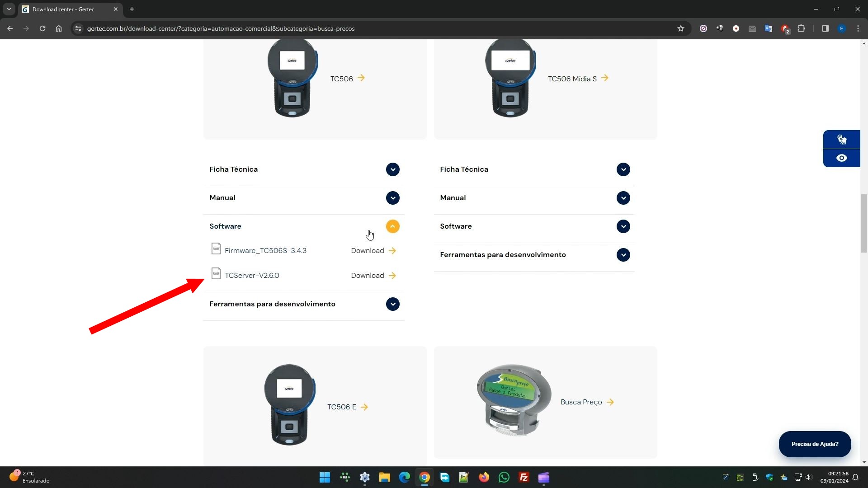Open the Windows Start menu
The image size is (868, 488).
325,478
